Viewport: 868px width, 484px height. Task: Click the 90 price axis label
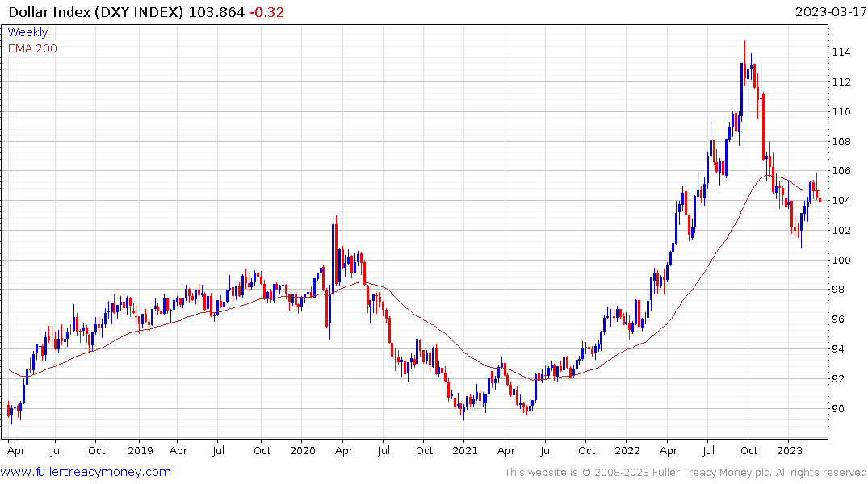838,409
